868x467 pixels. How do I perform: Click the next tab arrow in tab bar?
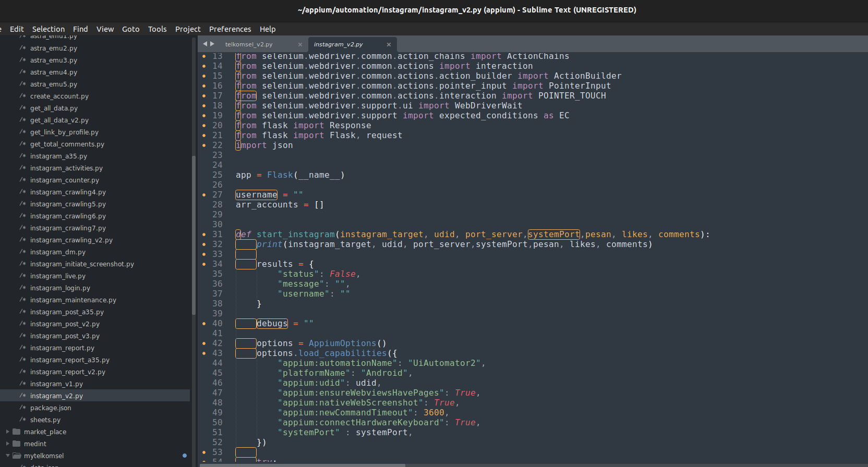click(x=212, y=44)
